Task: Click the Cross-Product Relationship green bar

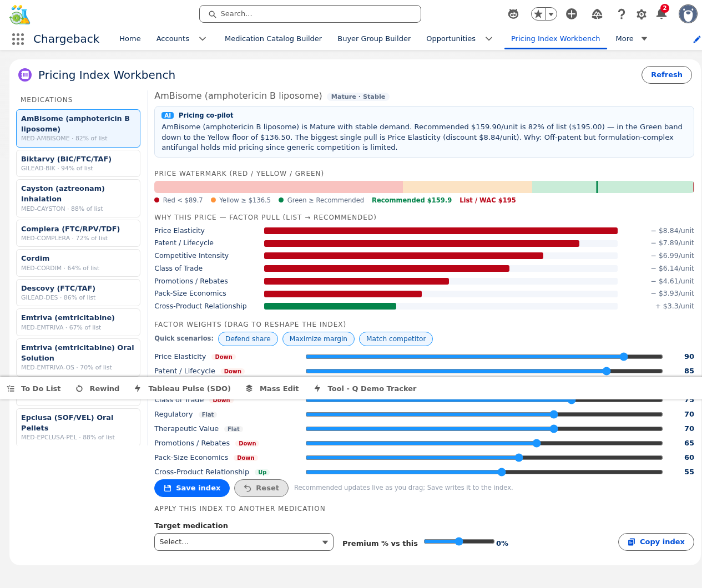Action: pos(330,306)
